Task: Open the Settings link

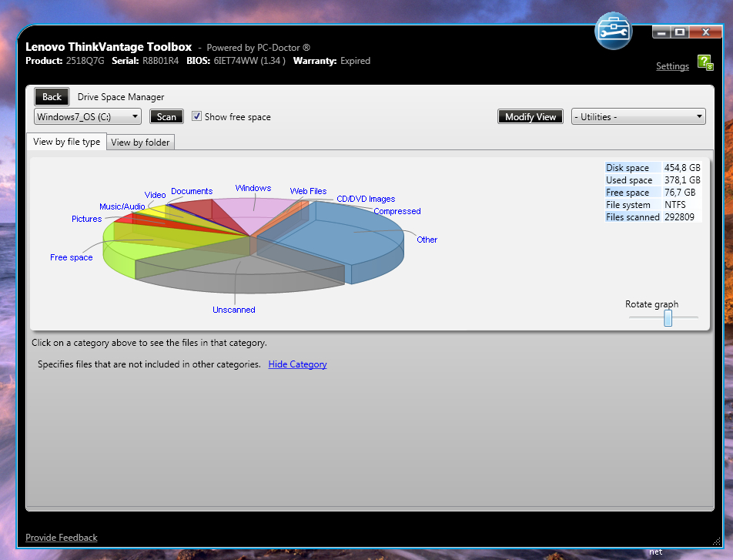Action: 672,66
